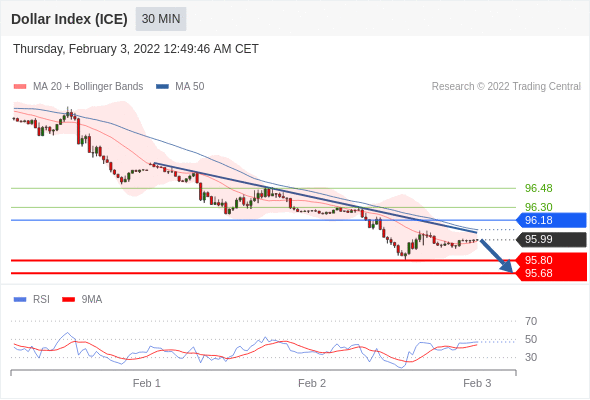Open the Research © 2022 Trading Central credit
The width and height of the screenshot is (590, 400).
coord(506,87)
